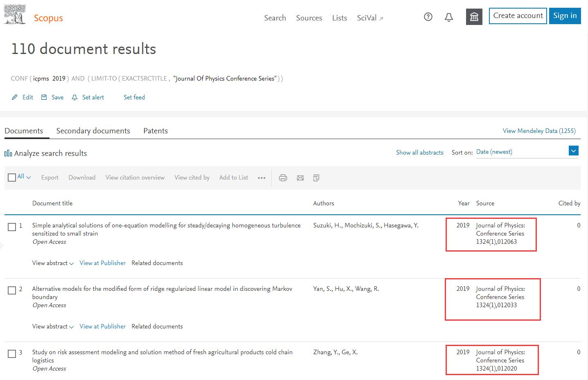Image resolution: width=588 pixels, height=380 pixels.
Task: Switch to Secondary documents tab
Action: tap(93, 131)
